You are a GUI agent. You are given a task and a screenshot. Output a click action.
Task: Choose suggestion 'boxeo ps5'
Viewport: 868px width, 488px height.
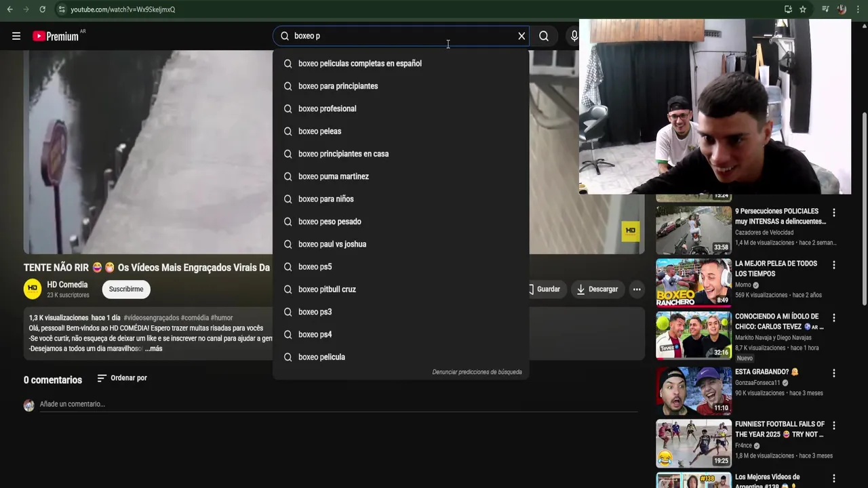401,266
